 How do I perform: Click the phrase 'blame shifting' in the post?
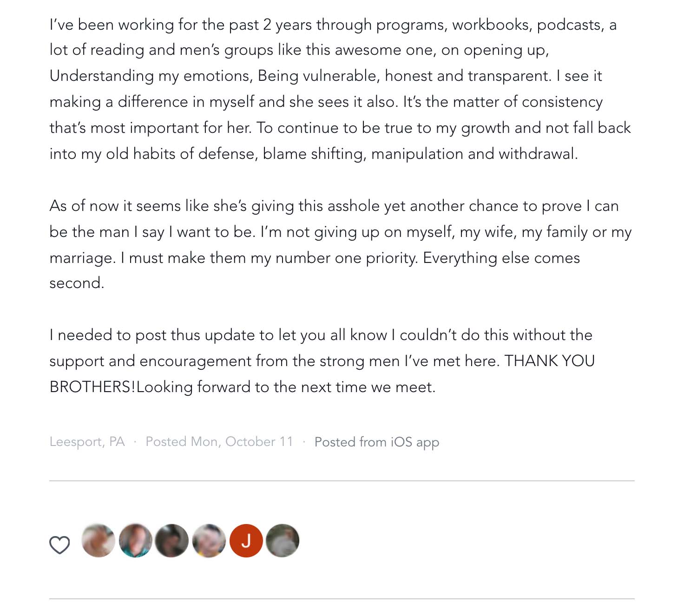click(314, 154)
